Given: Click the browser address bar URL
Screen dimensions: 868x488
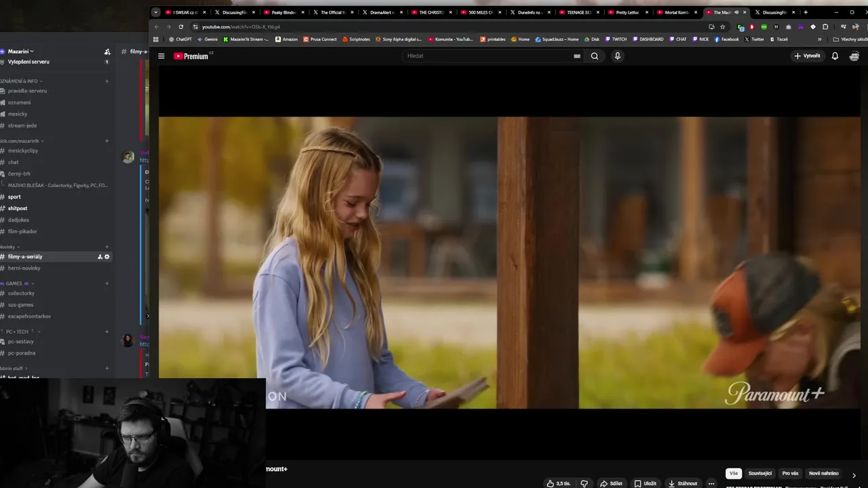Looking at the screenshot, I should point(241,27).
